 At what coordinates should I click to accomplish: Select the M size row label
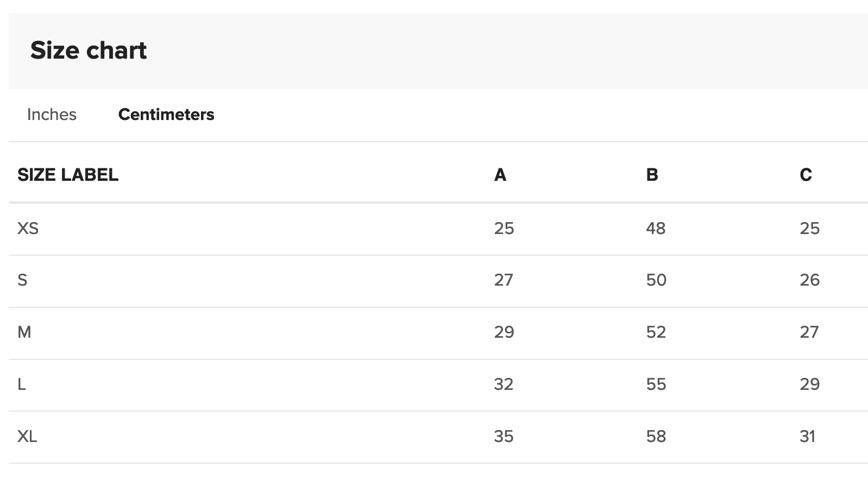point(24,332)
